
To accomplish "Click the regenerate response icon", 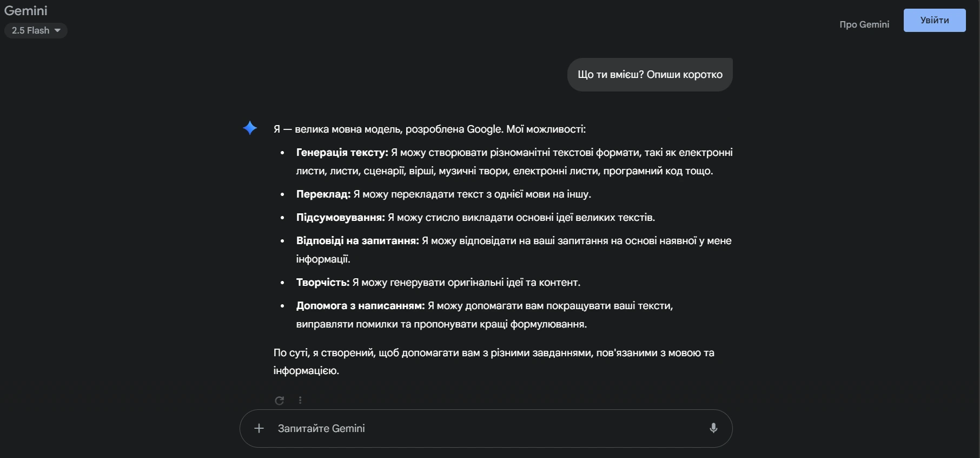I will (280, 401).
